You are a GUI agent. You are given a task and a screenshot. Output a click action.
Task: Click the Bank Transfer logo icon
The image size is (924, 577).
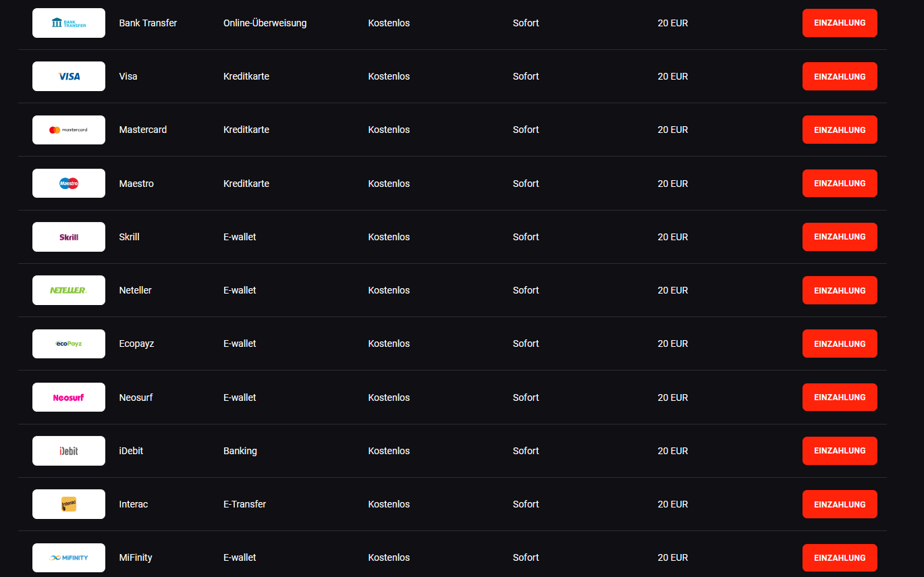click(69, 23)
